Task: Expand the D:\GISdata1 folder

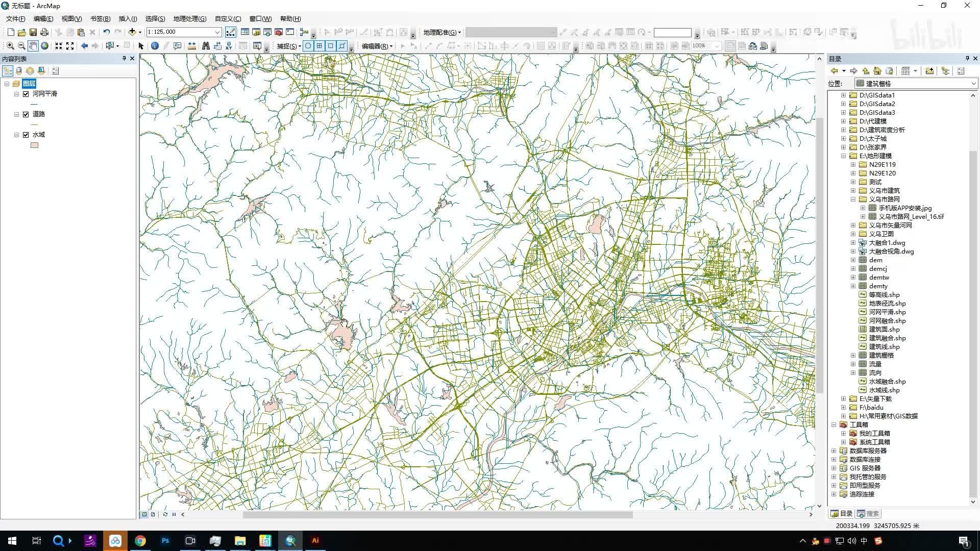Action: (x=843, y=95)
